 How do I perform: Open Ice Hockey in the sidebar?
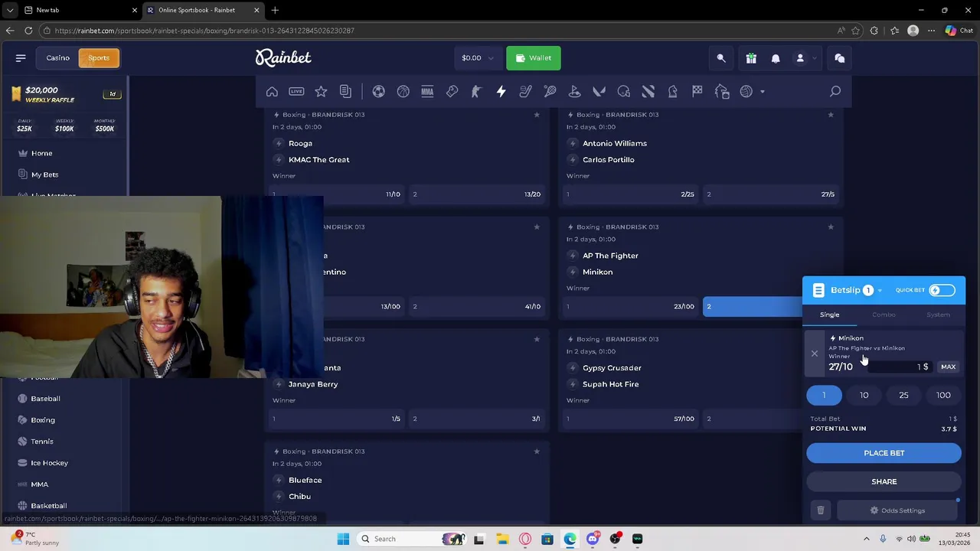(x=49, y=463)
